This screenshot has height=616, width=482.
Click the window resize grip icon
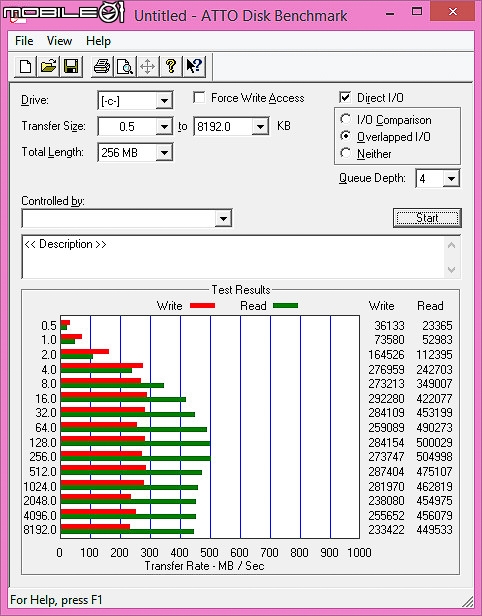point(467,601)
